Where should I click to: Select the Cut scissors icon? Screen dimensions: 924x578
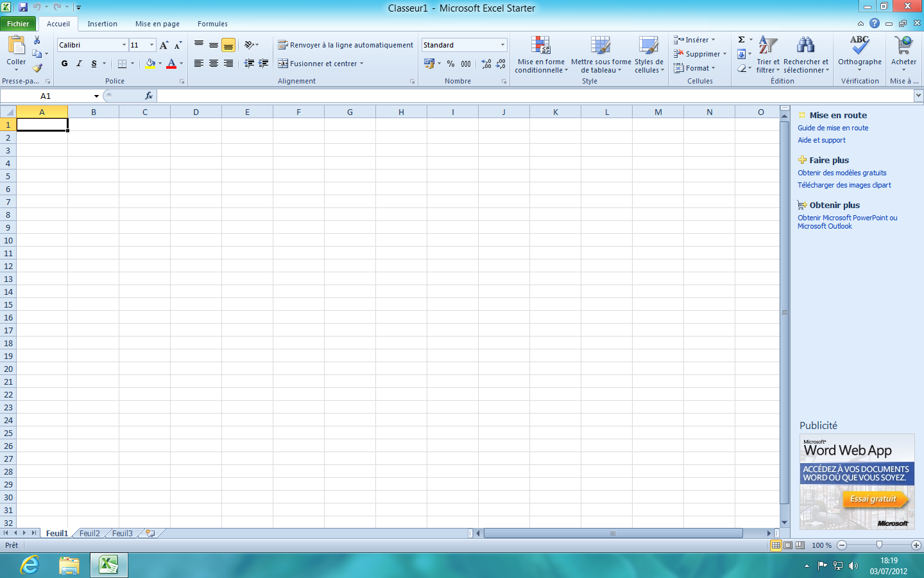[37, 40]
